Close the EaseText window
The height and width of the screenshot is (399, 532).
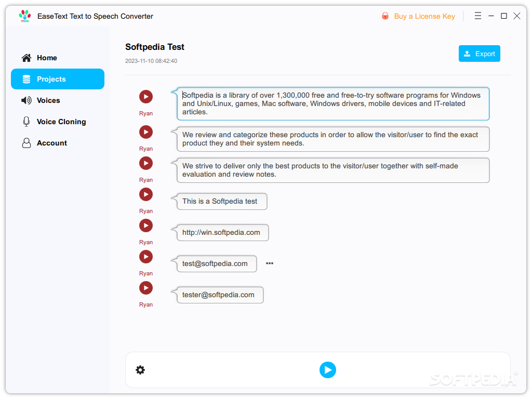point(517,16)
